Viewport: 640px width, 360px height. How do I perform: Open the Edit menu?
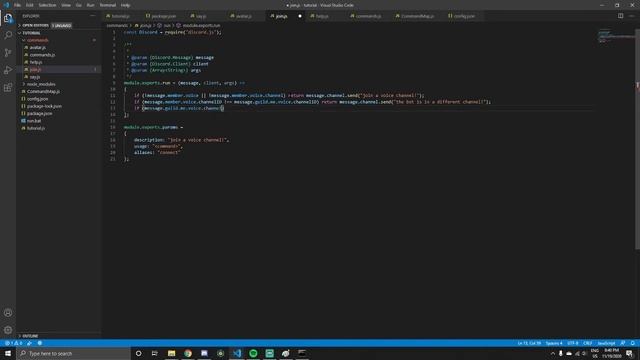click(x=30, y=5)
